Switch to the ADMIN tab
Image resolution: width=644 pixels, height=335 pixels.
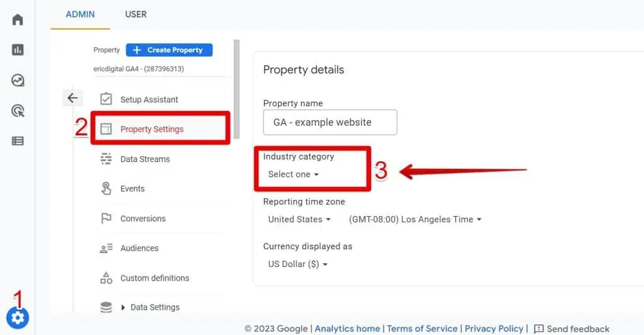click(x=80, y=14)
